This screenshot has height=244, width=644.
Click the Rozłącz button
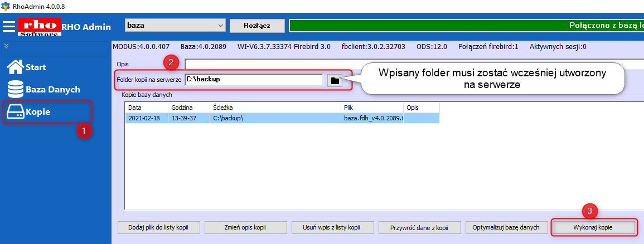[257, 26]
